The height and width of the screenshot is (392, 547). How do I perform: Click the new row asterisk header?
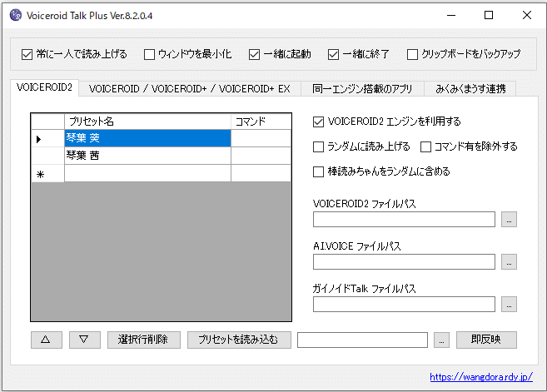(x=47, y=173)
